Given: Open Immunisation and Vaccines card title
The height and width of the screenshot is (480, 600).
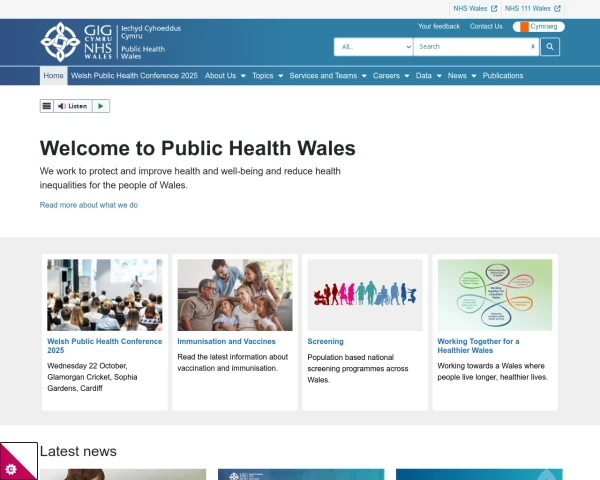Looking at the screenshot, I should 227,341.
